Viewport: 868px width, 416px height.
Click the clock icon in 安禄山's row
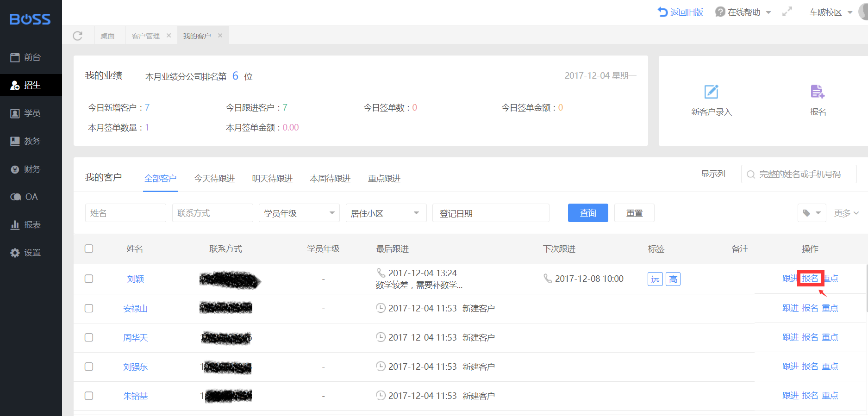tap(381, 308)
